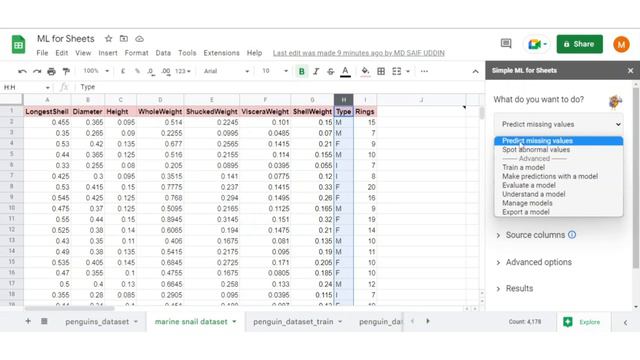Click the Share button

[x=579, y=44]
